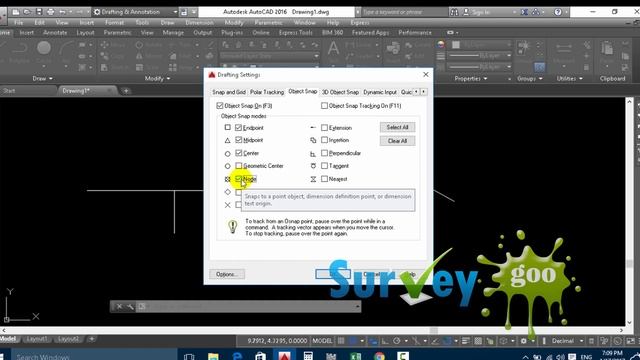The width and height of the screenshot is (640, 360).
Task: Switch to the Polar Tracking tab
Action: point(267,92)
